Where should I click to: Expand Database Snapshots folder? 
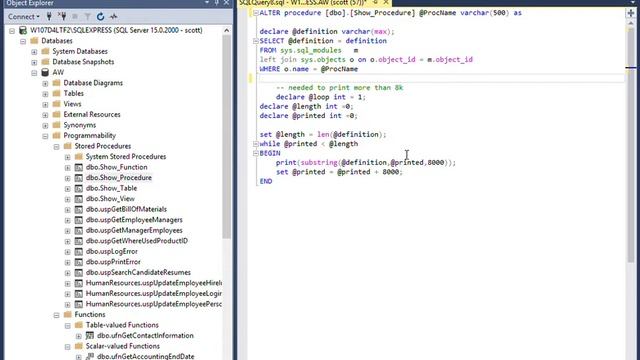click(34, 62)
